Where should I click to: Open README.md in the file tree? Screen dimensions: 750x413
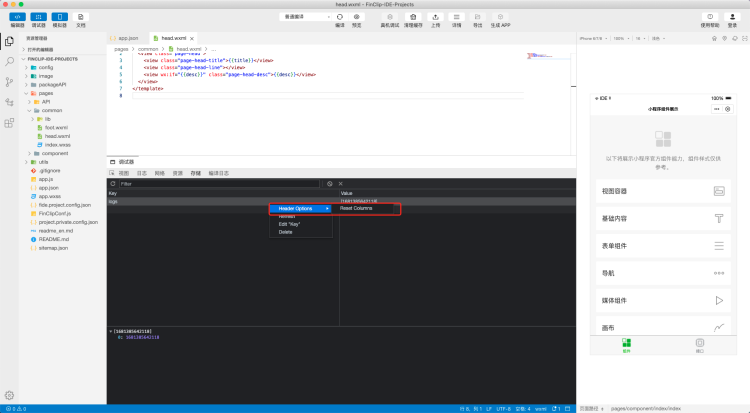click(x=54, y=239)
